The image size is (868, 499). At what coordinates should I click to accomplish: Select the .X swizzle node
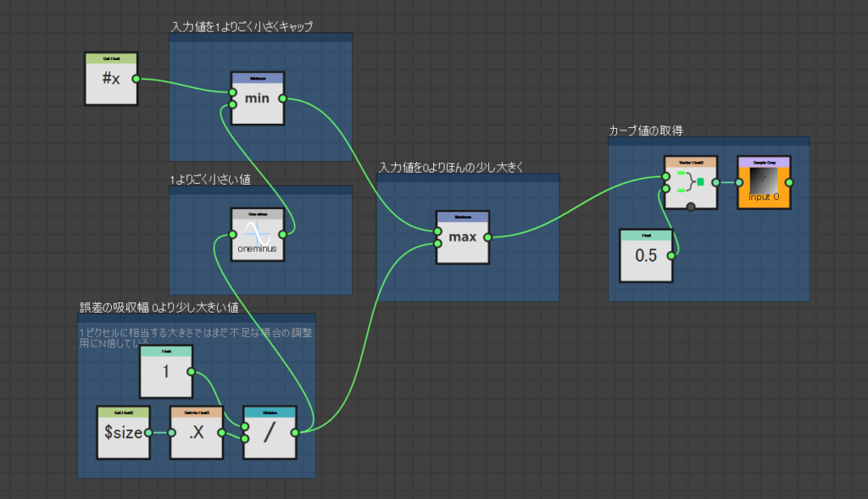click(196, 433)
